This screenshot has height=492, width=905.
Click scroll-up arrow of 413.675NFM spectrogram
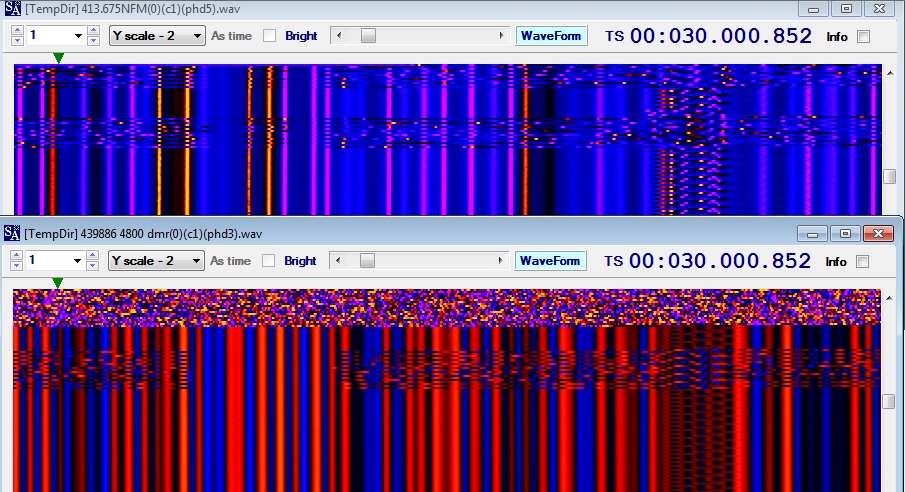click(x=889, y=73)
